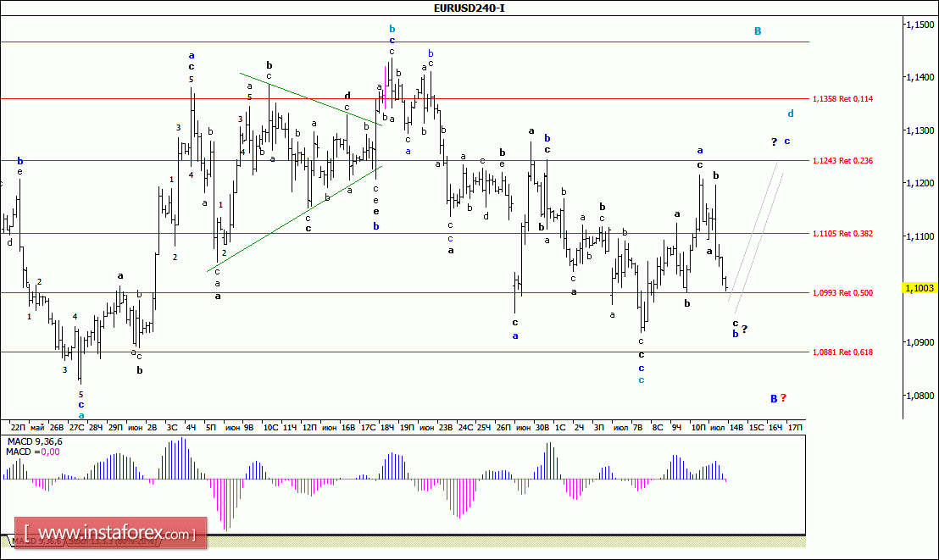Select the topmost unlabeled red horizontal line
The image size is (939, 560).
coord(404,42)
